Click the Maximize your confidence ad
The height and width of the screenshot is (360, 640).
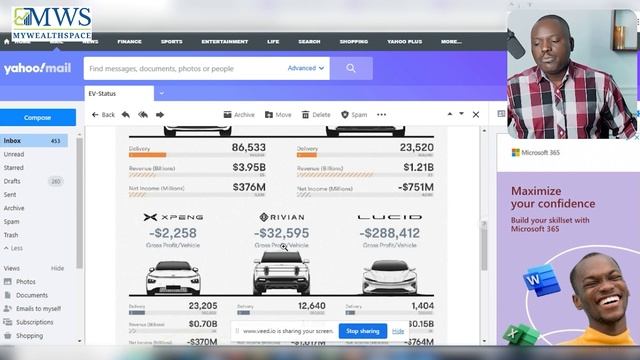pos(553,197)
